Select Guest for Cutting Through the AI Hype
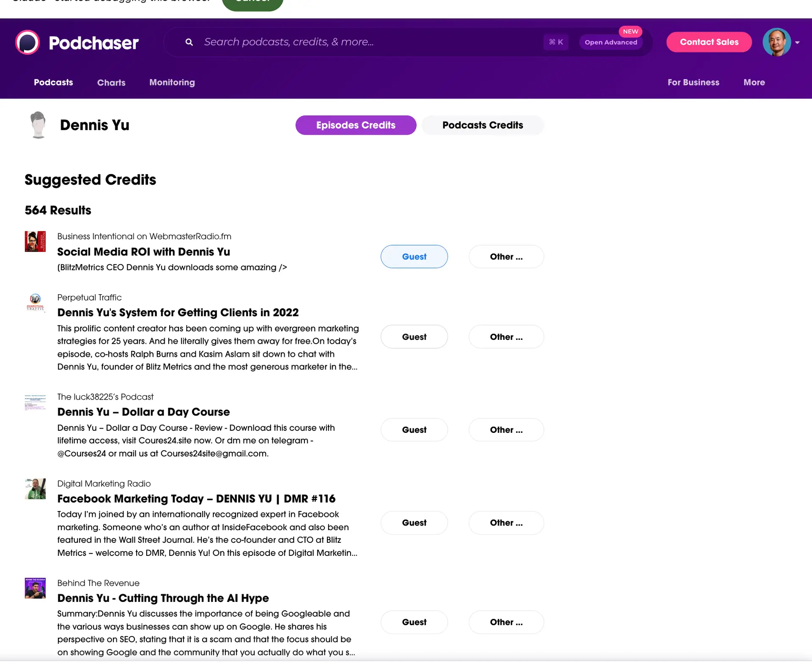This screenshot has height=670, width=812. click(x=414, y=622)
